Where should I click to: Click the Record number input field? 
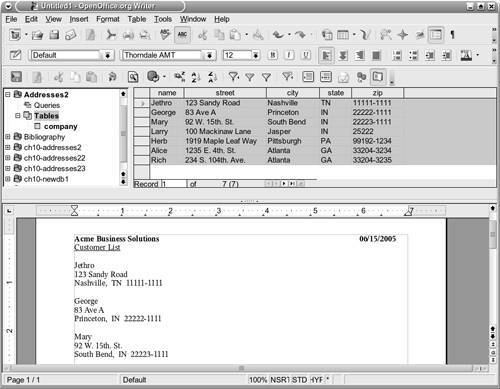(x=174, y=184)
